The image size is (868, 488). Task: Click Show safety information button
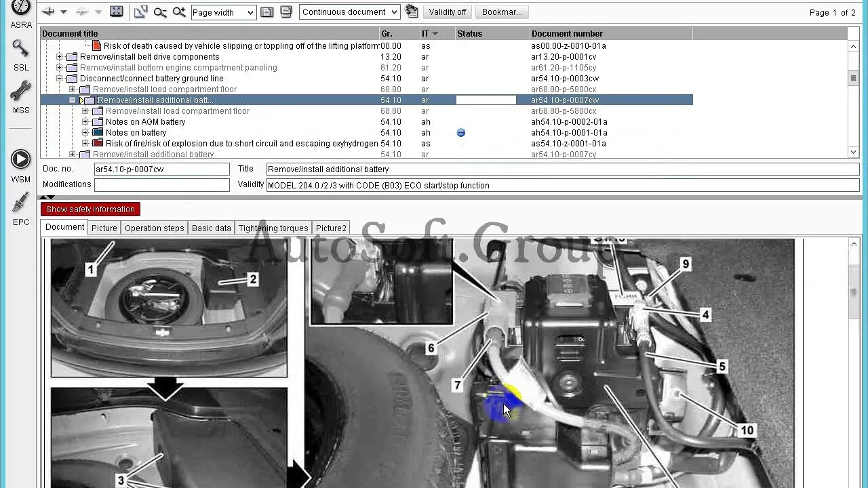(90, 209)
